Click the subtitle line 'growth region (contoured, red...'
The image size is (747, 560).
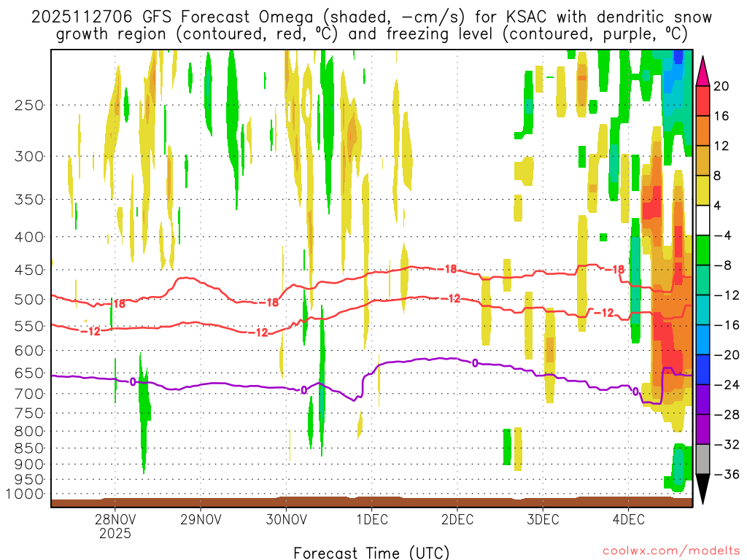click(371, 34)
